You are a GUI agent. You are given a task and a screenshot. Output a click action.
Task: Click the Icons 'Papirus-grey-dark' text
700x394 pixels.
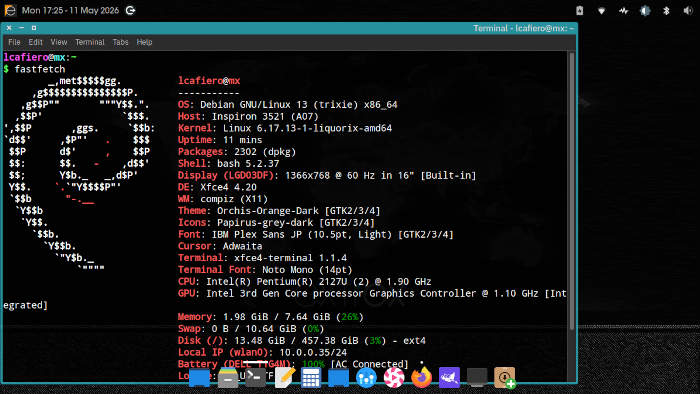[265, 222]
